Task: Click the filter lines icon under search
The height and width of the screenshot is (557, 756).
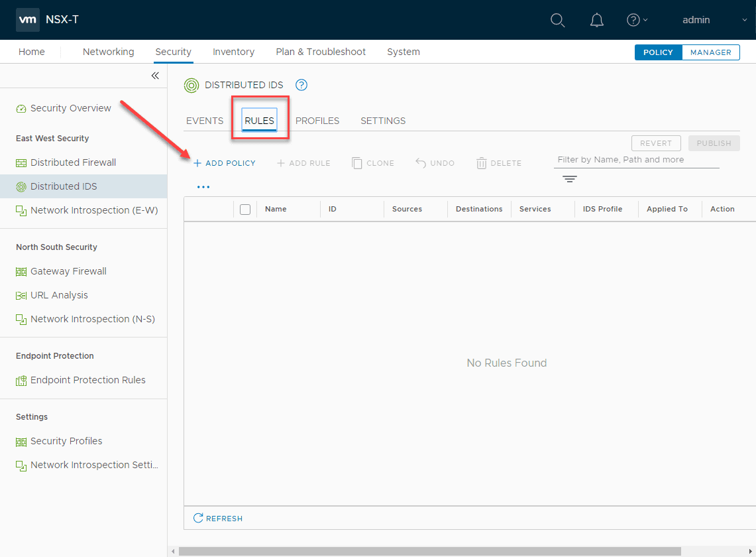Action: 569,180
